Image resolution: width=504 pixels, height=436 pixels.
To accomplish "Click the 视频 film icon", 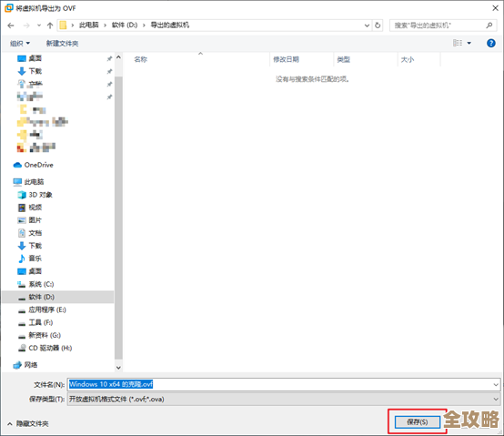I will click(x=22, y=208).
